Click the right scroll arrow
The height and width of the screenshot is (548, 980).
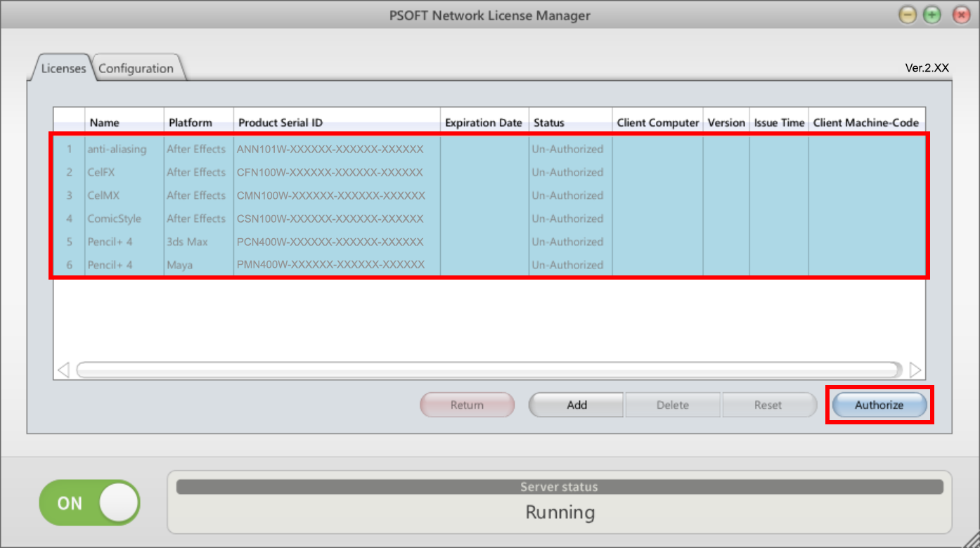click(915, 370)
